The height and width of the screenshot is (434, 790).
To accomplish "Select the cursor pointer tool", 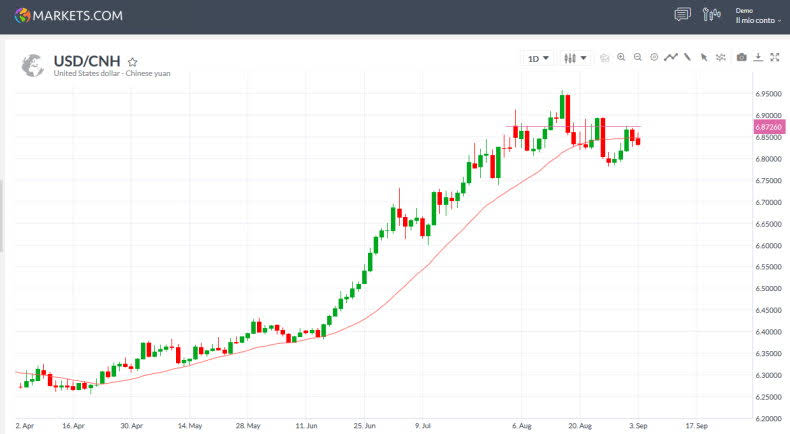I will pos(704,58).
